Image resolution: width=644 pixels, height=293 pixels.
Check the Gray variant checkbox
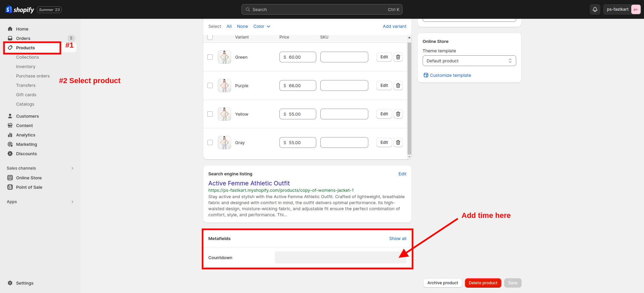pos(210,142)
